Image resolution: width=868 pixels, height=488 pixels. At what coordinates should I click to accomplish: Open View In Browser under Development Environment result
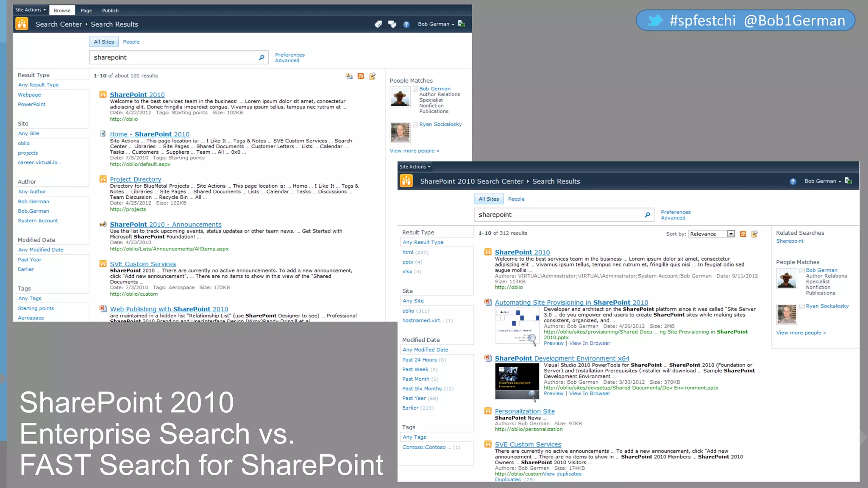590,394
